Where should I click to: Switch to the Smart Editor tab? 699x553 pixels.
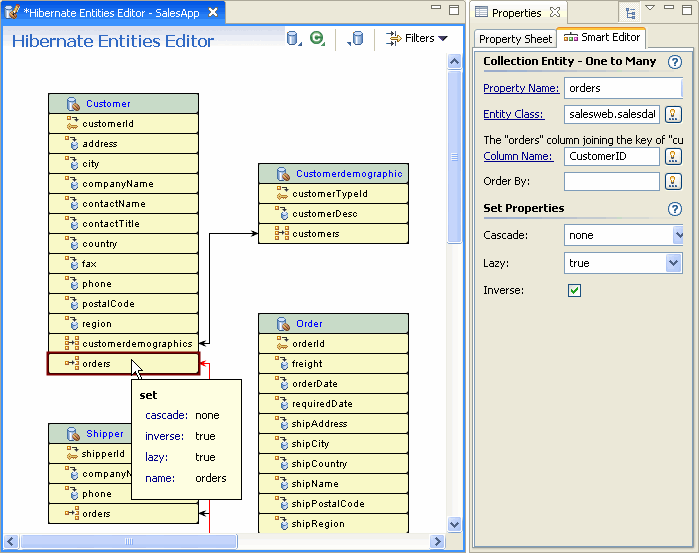click(x=601, y=37)
